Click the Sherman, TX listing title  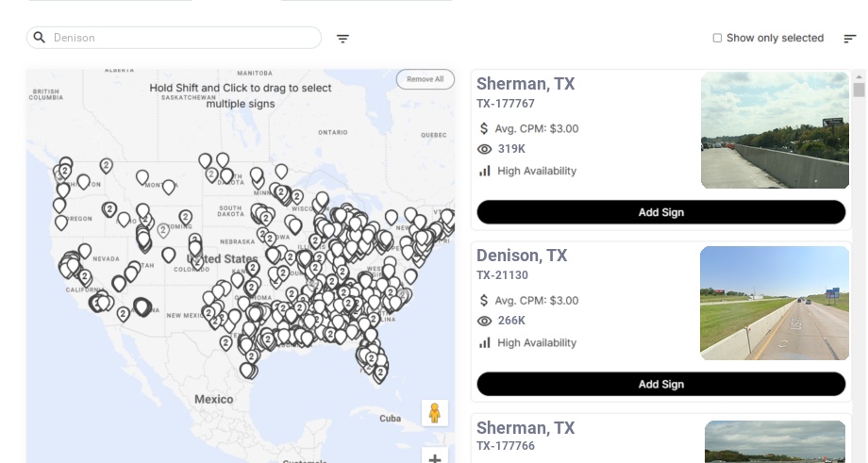(526, 84)
